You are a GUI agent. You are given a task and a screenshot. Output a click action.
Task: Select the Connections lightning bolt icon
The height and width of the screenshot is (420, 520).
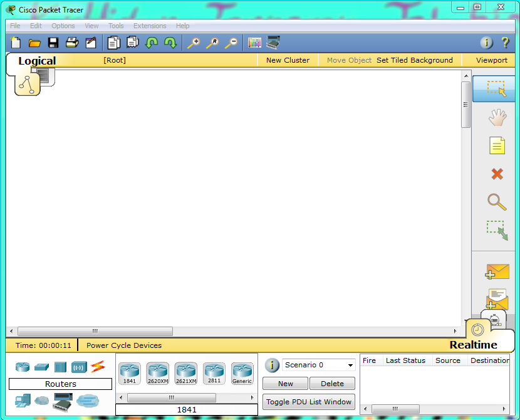(x=98, y=367)
